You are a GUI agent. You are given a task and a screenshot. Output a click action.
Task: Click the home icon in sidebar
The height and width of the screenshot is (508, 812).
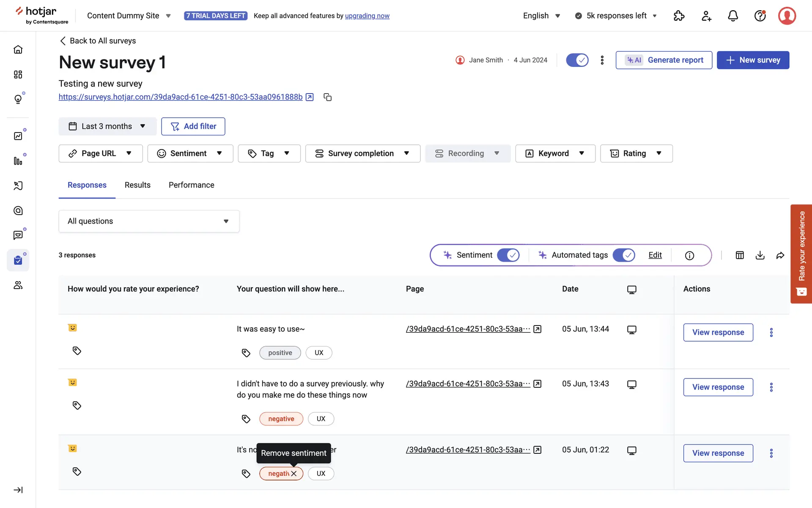pyautogui.click(x=18, y=50)
